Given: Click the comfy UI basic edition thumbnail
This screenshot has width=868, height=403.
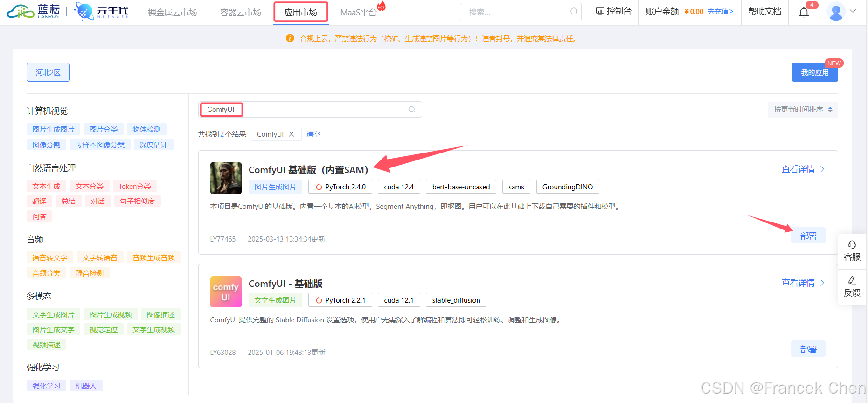Looking at the screenshot, I should (226, 292).
